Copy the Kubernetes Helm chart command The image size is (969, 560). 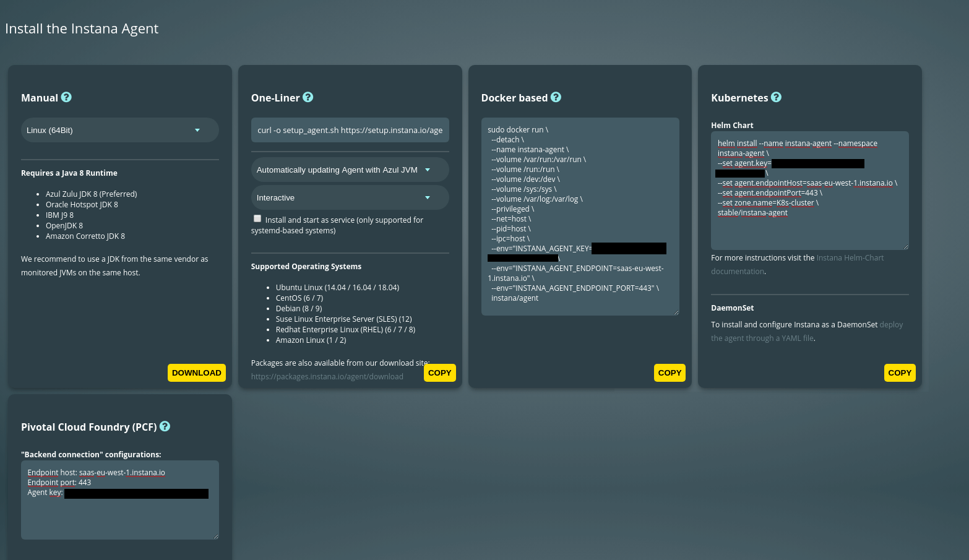point(899,373)
